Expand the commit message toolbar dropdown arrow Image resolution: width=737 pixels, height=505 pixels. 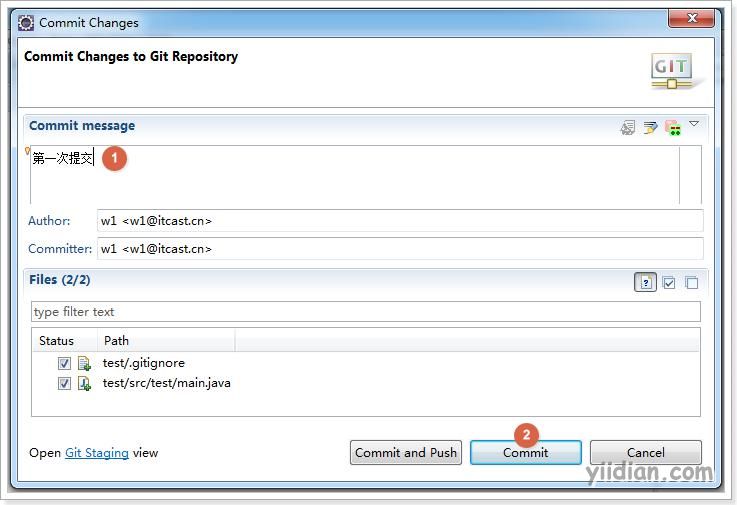[x=694, y=124]
